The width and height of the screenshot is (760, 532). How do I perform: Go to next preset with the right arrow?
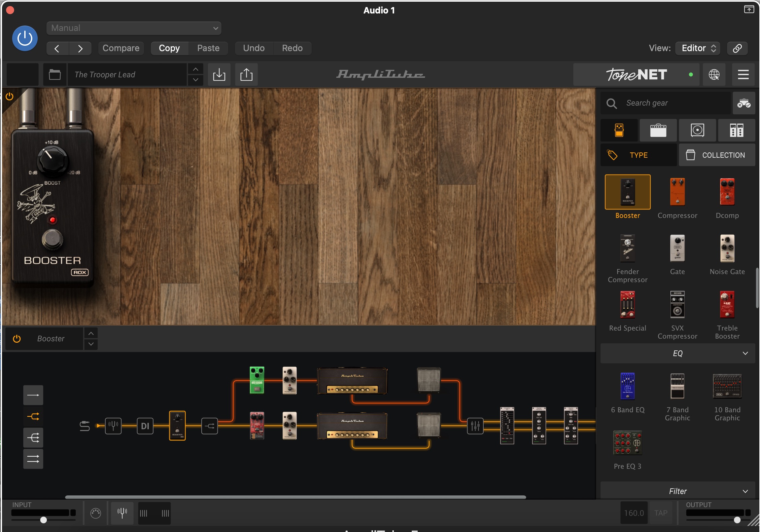tap(80, 48)
